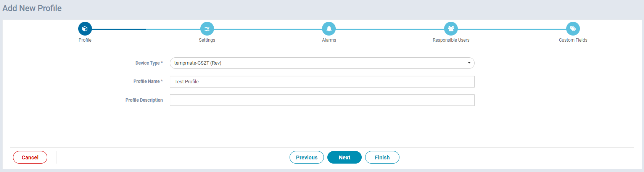Image resolution: width=644 pixels, height=172 pixels.
Task: Open the Device Type dropdown
Action: [322, 63]
